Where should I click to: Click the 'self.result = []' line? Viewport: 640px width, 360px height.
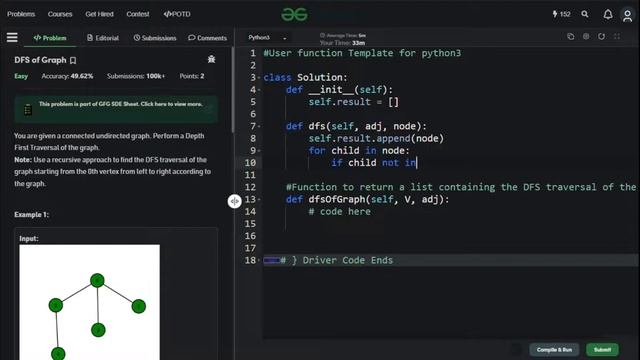coord(353,102)
